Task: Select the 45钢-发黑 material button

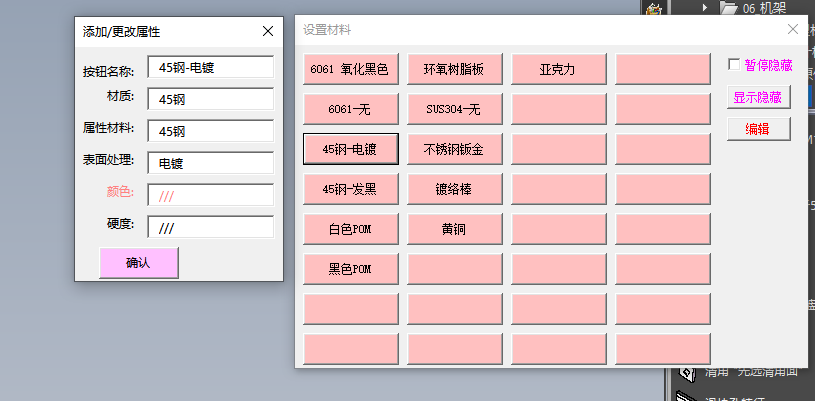Action: point(351,189)
